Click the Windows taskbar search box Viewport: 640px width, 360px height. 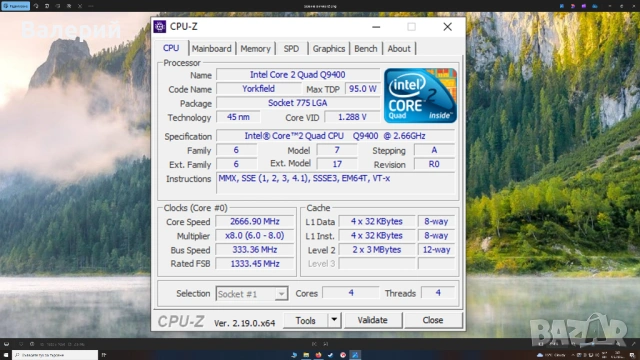(x=55, y=355)
